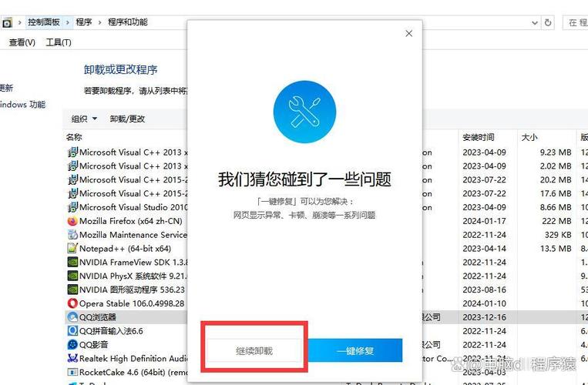Click the wrench and screwdriver repair icon
The image size is (588, 385).
[x=304, y=112]
